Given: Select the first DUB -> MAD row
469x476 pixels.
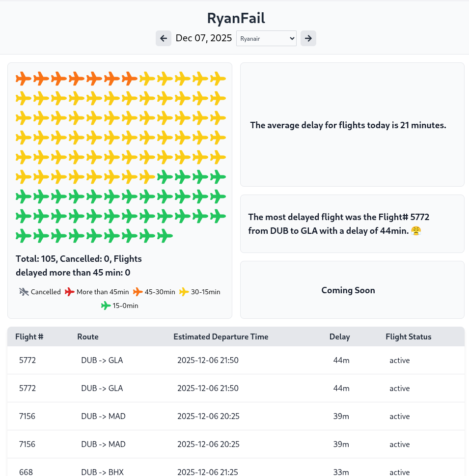Looking at the screenshot, I should point(236,416).
